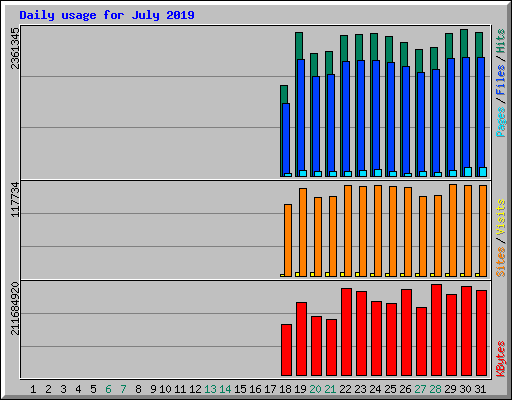
Task: Click the cyan Pages bar for day 24
Action: 378,173
